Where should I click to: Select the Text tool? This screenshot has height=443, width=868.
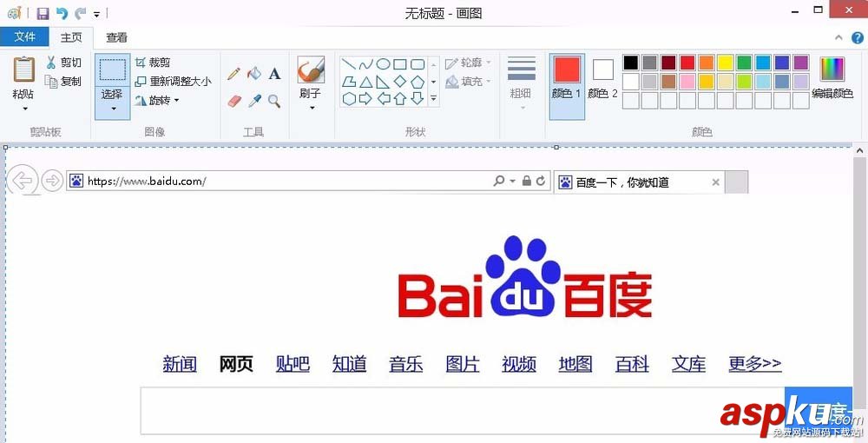pyautogui.click(x=274, y=73)
